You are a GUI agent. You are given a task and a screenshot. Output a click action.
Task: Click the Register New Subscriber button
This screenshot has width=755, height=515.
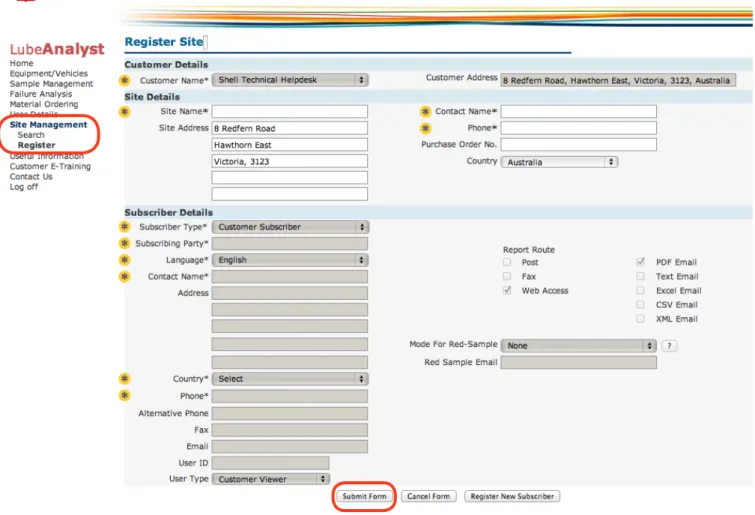(512, 496)
